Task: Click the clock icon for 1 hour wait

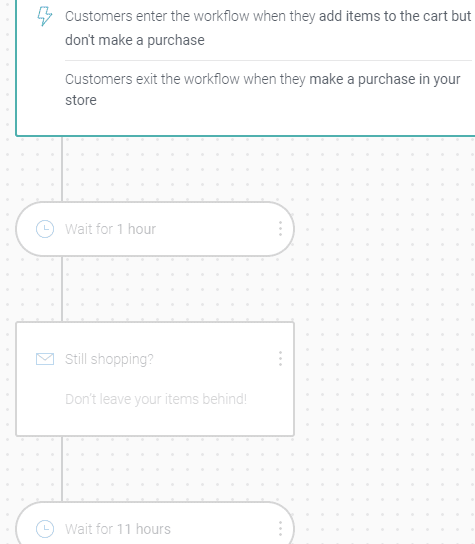Action: click(x=45, y=229)
